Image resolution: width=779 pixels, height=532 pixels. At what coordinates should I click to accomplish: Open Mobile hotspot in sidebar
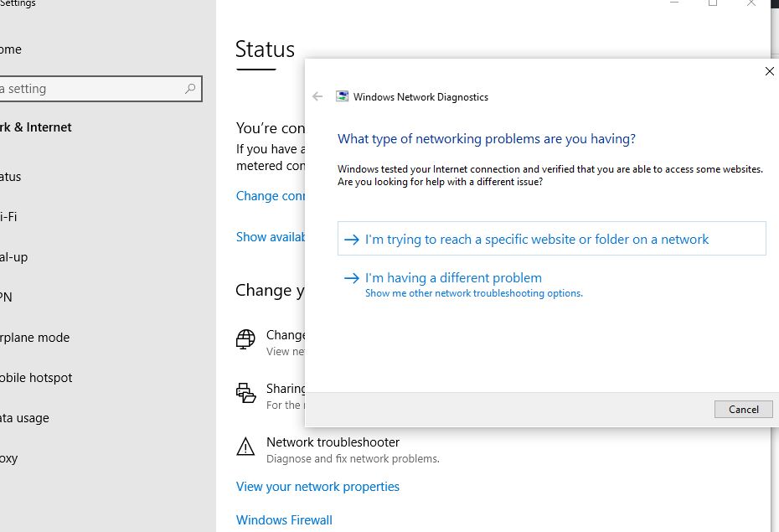tap(36, 378)
